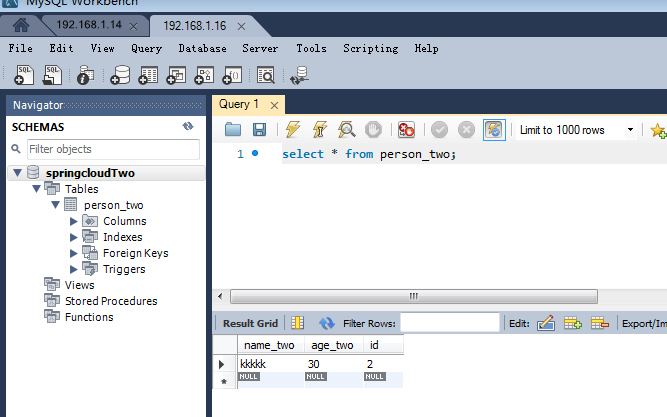Create a new schema

point(120,75)
